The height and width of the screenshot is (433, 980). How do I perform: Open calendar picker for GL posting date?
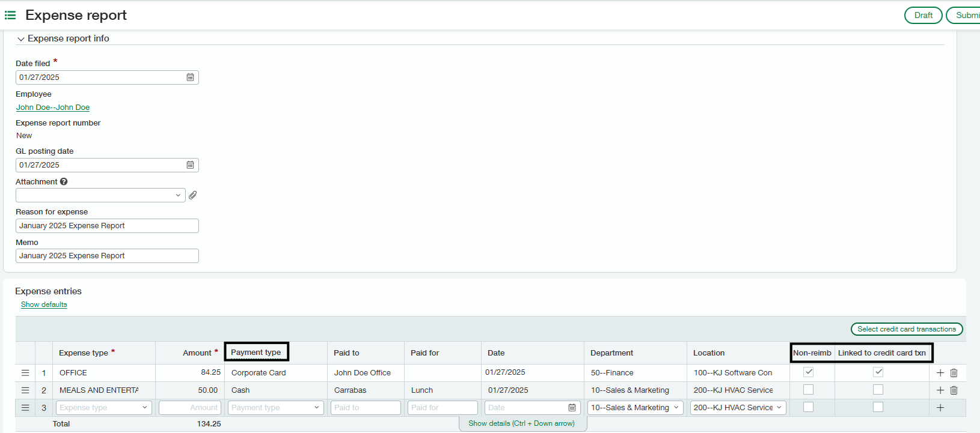(x=190, y=165)
